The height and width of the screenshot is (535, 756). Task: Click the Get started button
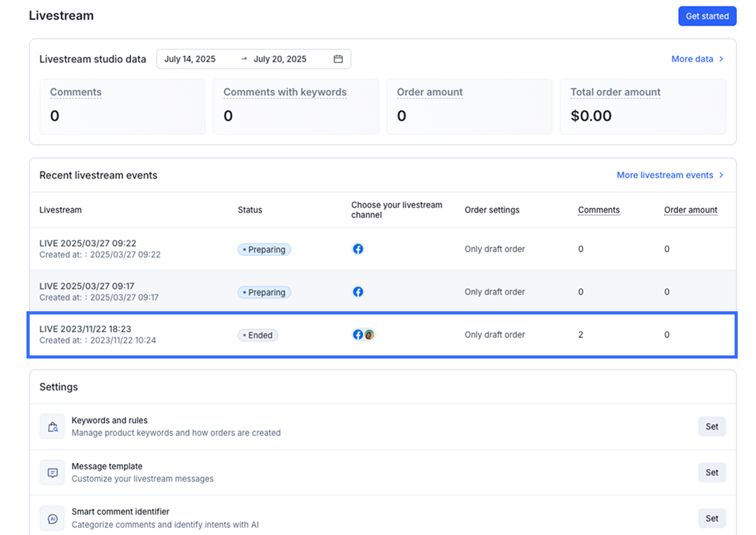coord(707,16)
